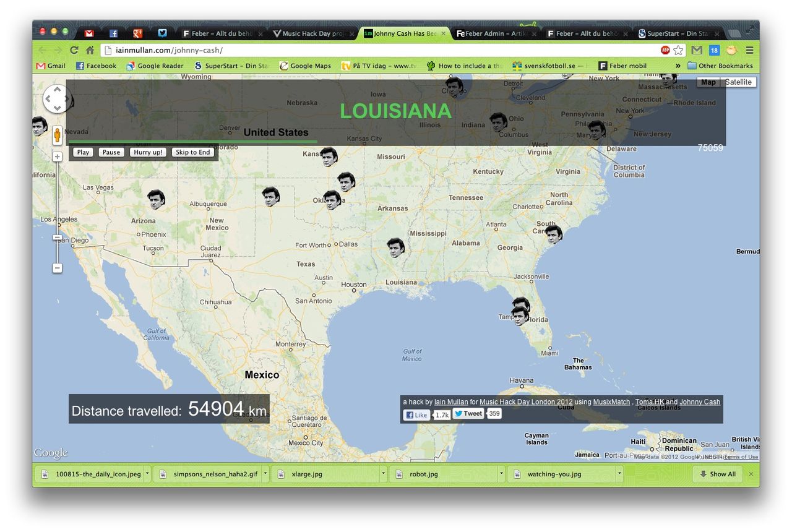Open the MusixMatch link
Image resolution: width=792 pixels, height=532 pixels.
611,402
